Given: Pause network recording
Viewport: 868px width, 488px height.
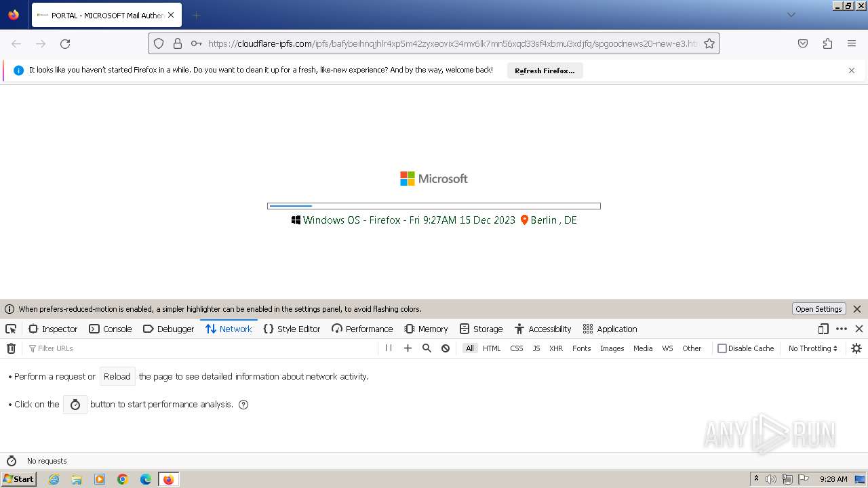Looking at the screenshot, I should coord(389,348).
